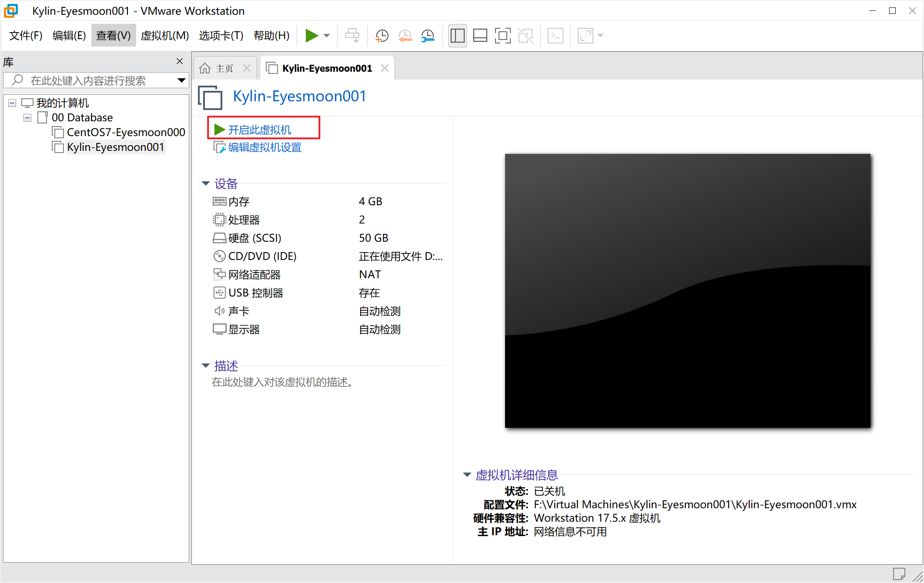Toggle the library sidebar view icon
924x583 pixels.
(x=458, y=36)
